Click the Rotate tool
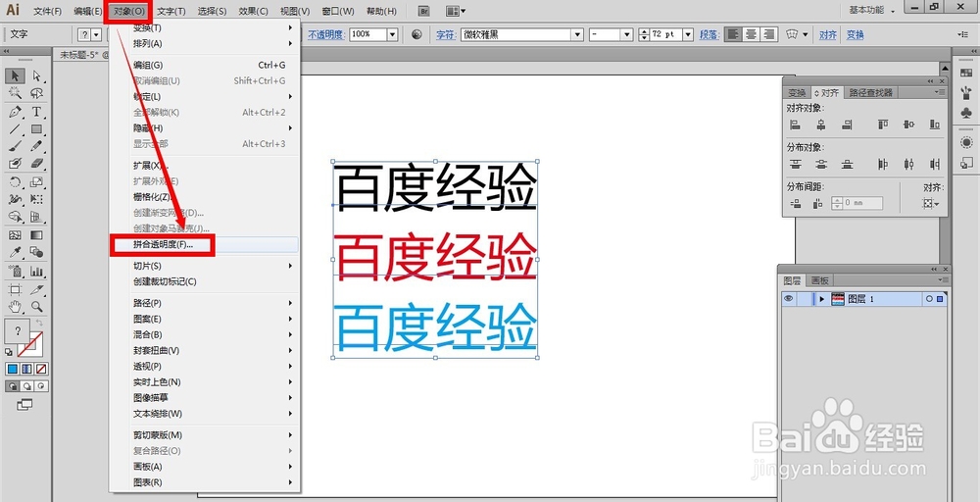 click(x=15, y=182)
